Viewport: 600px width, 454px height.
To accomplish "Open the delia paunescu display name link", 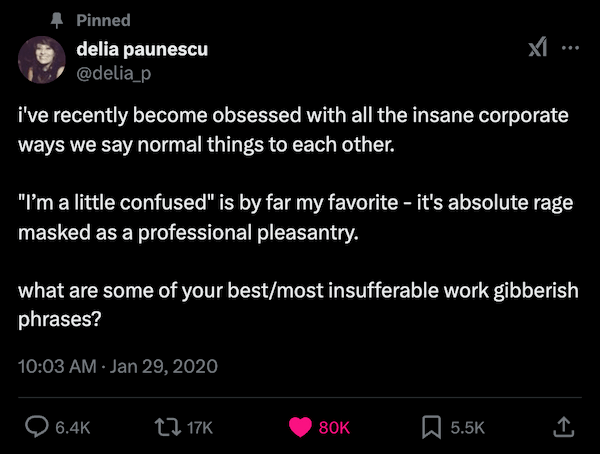I will [141, 49].
